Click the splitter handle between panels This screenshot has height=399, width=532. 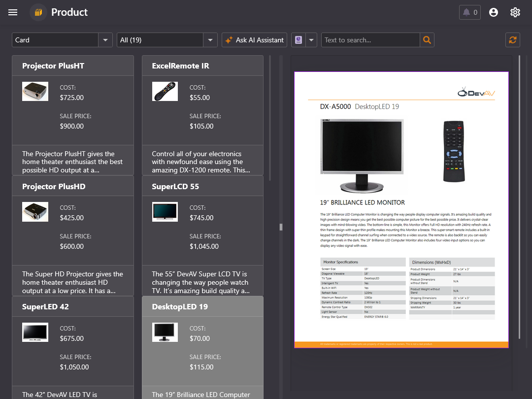coord(281,227)
